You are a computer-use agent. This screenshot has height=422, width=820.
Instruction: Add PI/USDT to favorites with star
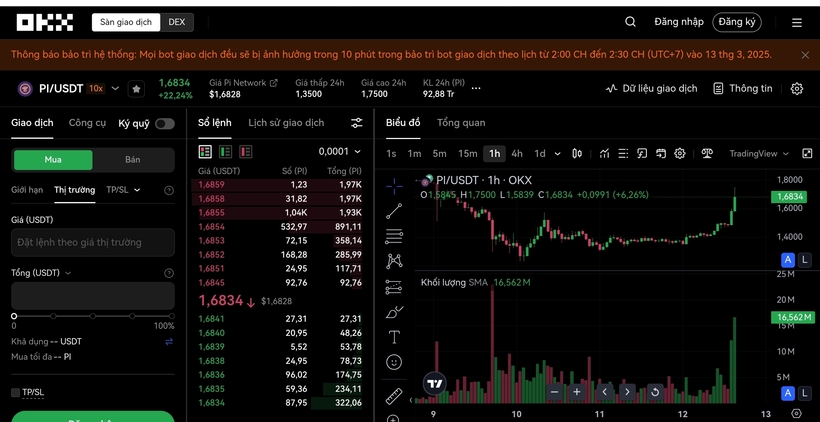136,89
